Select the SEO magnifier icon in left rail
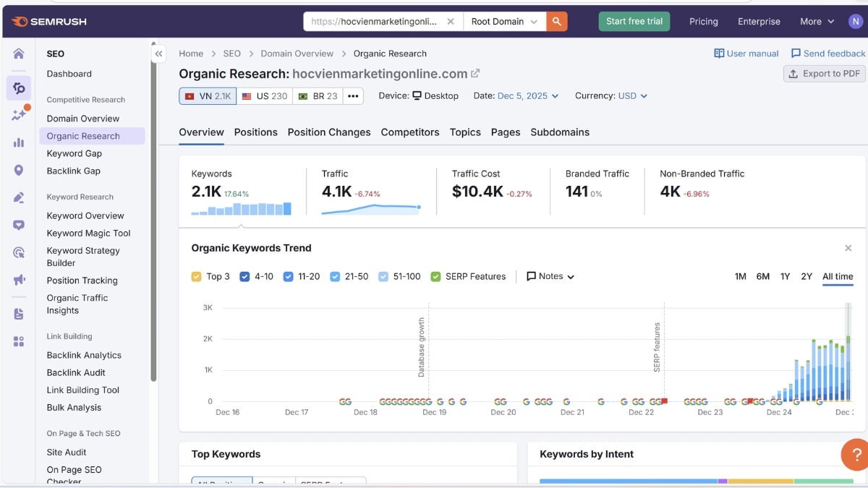Image resolution: width=868 pixels, height=488 pixels. pyautogui.click(x=19, y=87)
